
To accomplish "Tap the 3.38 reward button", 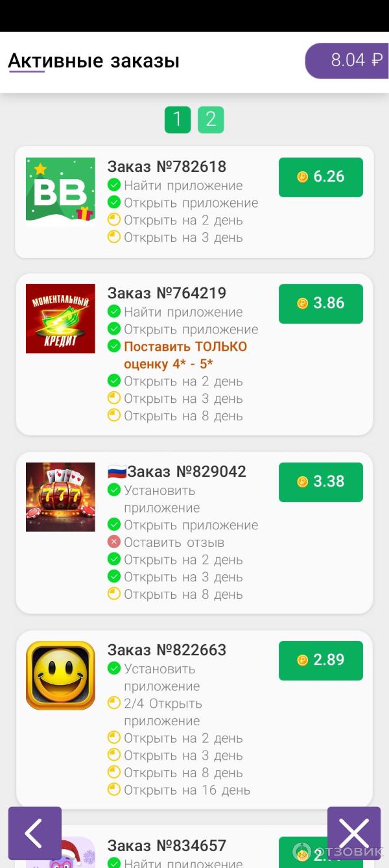I will pos(321,481).
